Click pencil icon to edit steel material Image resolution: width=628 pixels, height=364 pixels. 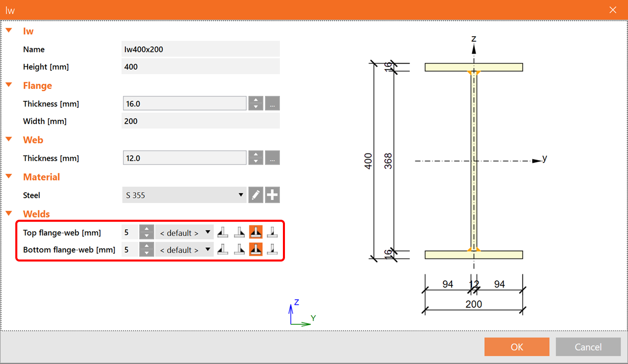[256, 195]
